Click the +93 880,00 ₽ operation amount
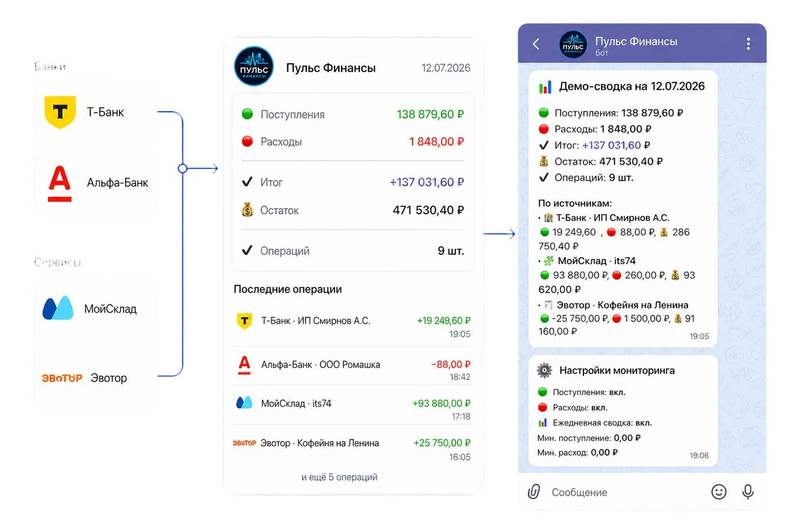798x532 pixels. click(x=442, y=403)
